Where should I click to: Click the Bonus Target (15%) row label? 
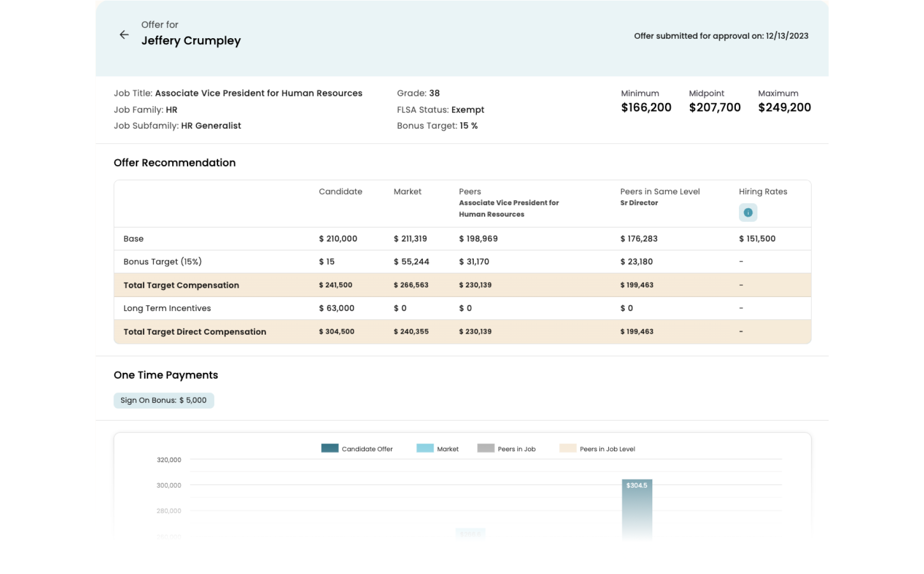(x=162, y=261)
